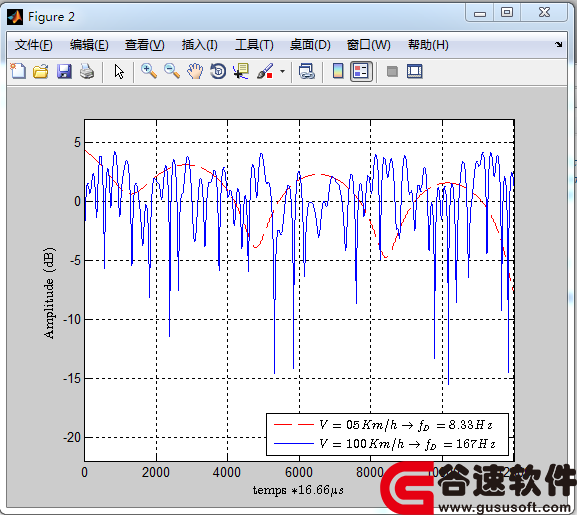Choose the Brush data tool
The height and width of the screenshot is (515, 577).
point(265,71)
